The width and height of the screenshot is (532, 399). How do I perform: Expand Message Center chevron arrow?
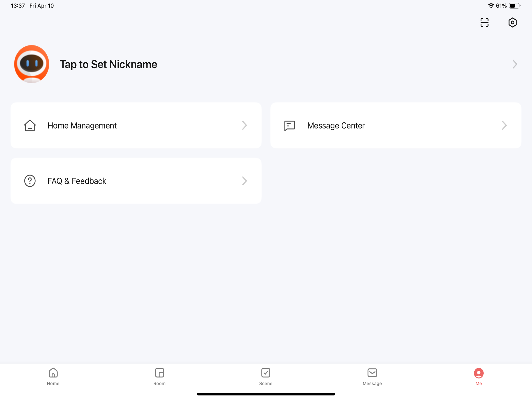(x=504, y=125)
